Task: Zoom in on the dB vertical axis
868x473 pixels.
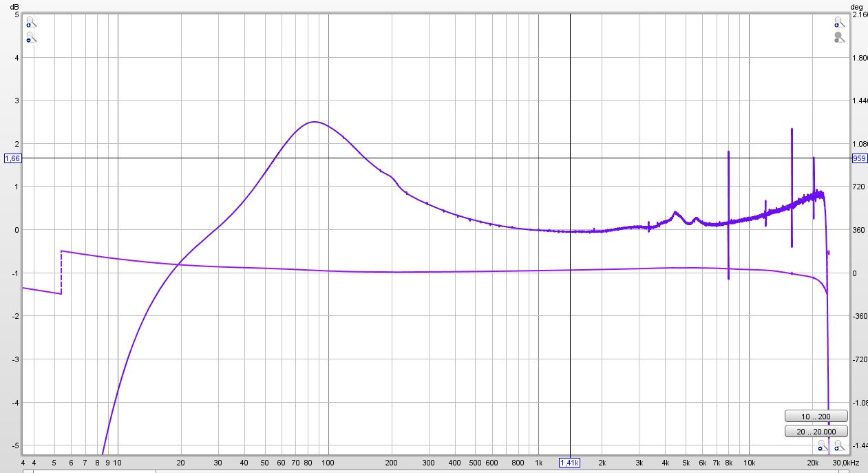Action: point(30,23)
